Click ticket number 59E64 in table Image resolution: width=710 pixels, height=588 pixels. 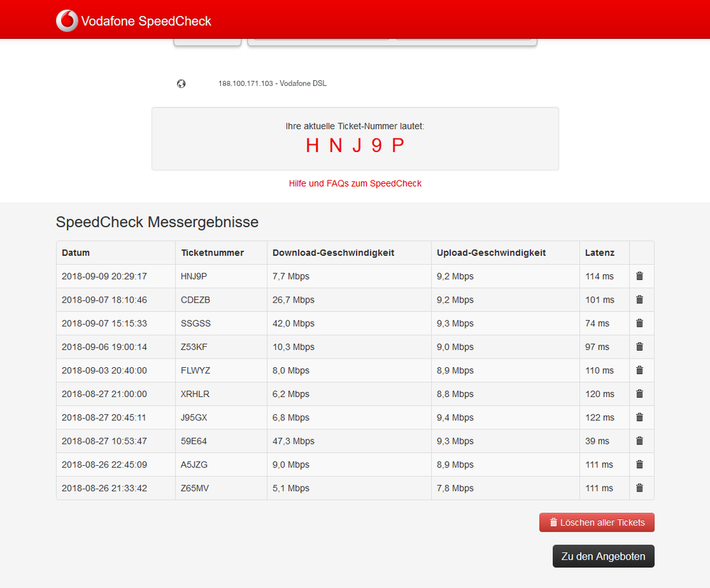(x=194, y=441)
